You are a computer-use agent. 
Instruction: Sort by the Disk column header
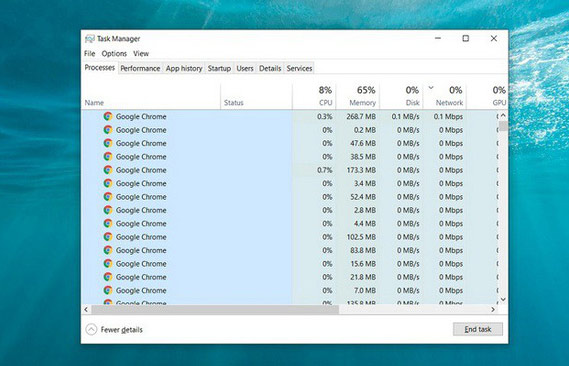pyautogui.click(x=401, y=96)
